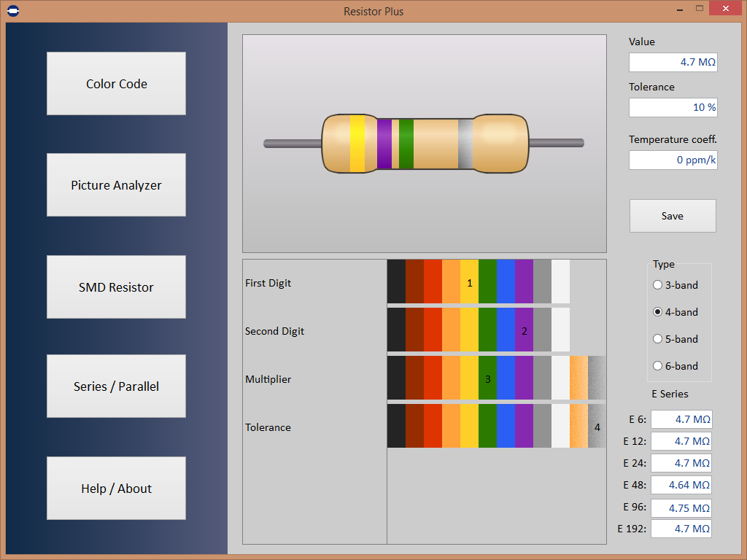The height and width of the screenshot is (560, 747).
Task: Click the resistor preview image
Action: tap(424, 143)
